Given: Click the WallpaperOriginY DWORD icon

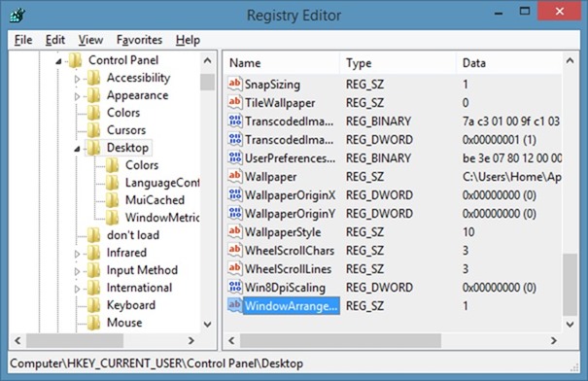Looking at the screenshot, I should point(235,213).
